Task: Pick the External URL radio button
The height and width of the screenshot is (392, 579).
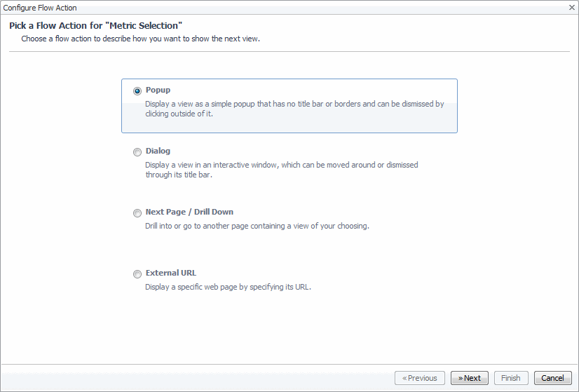Action: [x=137, y=273]
